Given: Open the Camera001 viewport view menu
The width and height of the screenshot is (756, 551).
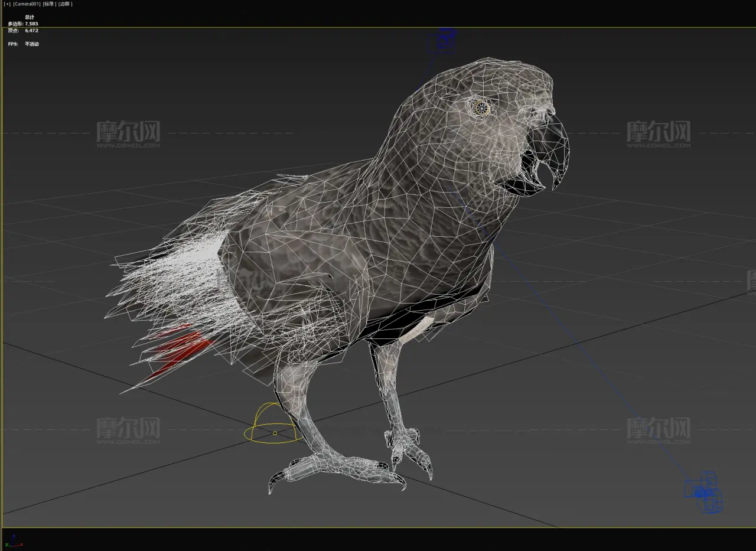Looking at the screenshot, I should pyautogui.click(x=27, y=4).
